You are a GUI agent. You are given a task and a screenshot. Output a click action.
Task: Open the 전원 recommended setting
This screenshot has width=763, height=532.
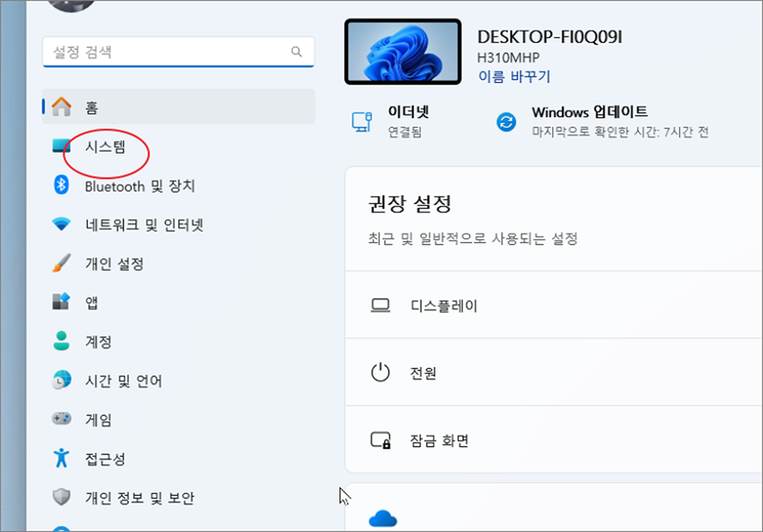pyautogui.click(x=554, y=372)
